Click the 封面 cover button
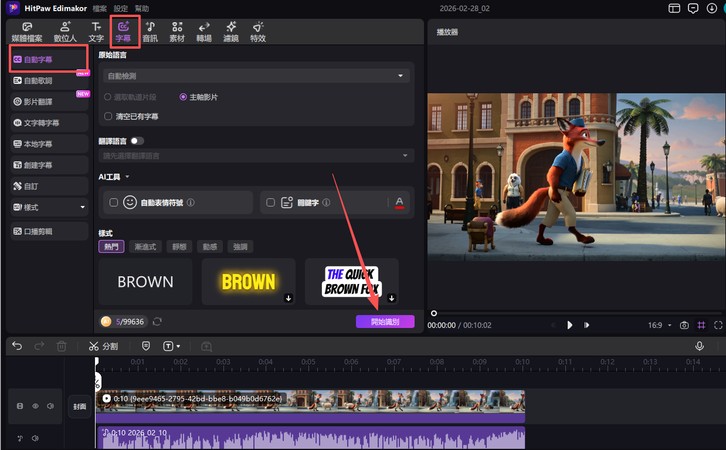Image resolution: width=726 pixels, height=450 pixels. (x=79, y=406)
